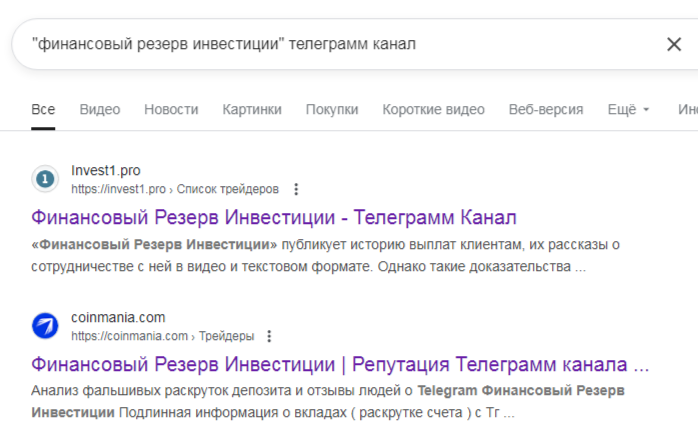Clear the search query with X

point(674,44)
